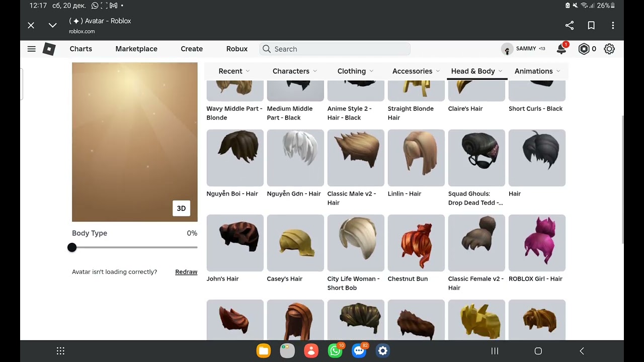Bookmark this page
This screenshot has height=362, width=644.
[x=591, y=25]
